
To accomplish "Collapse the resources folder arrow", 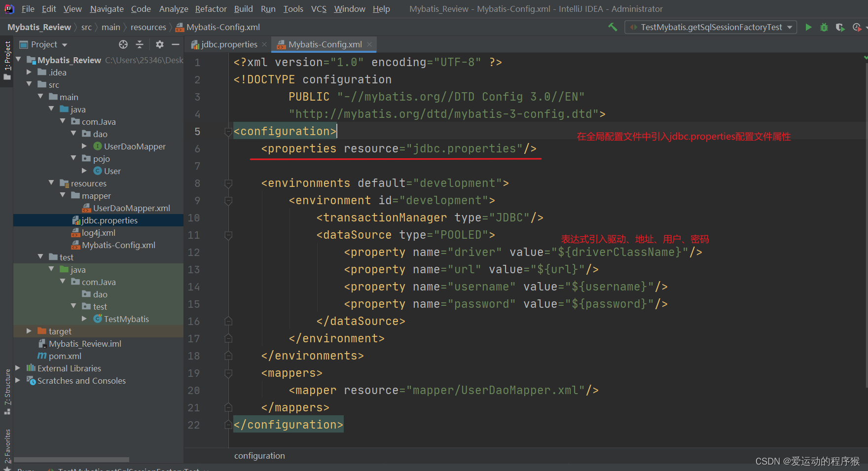I will point(51,183).
